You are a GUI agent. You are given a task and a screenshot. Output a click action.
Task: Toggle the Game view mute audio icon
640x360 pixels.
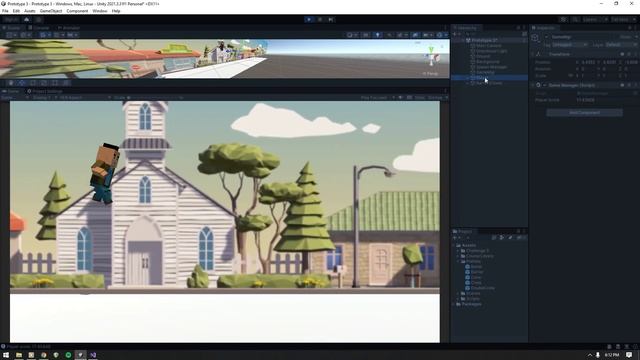(x=401, y=98)
